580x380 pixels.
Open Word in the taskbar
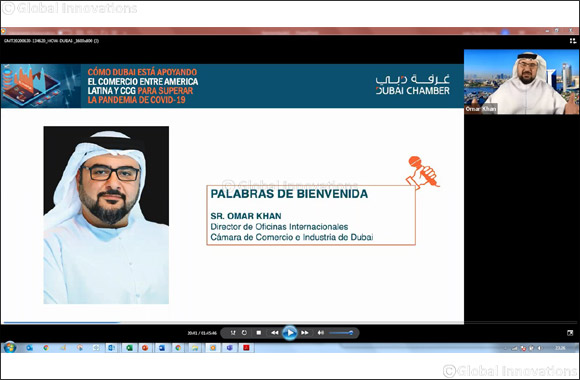point(162,348)
